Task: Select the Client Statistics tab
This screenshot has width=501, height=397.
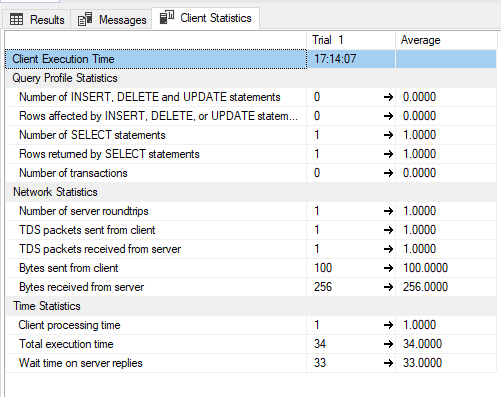Action: click(x=206, y=18)
